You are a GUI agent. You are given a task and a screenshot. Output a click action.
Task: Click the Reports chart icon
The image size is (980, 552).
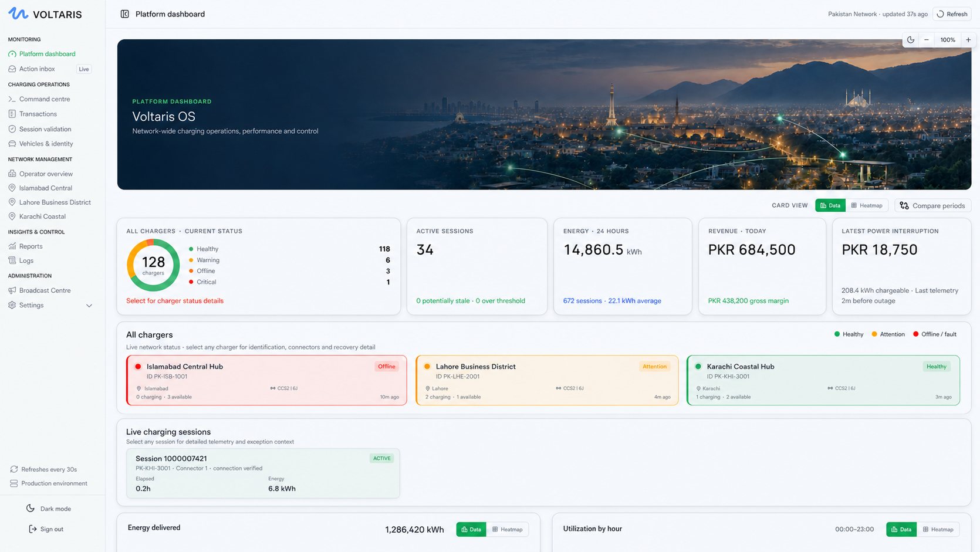12,246
